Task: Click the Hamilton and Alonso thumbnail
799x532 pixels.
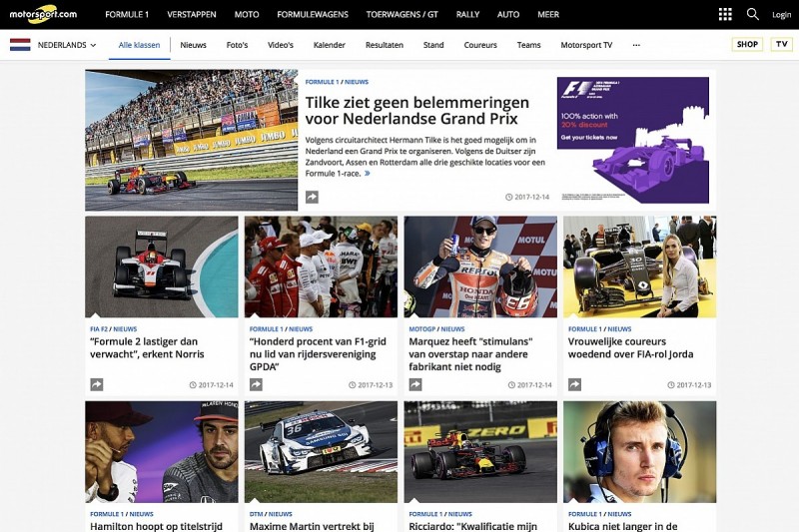Action: pos(162,452)
